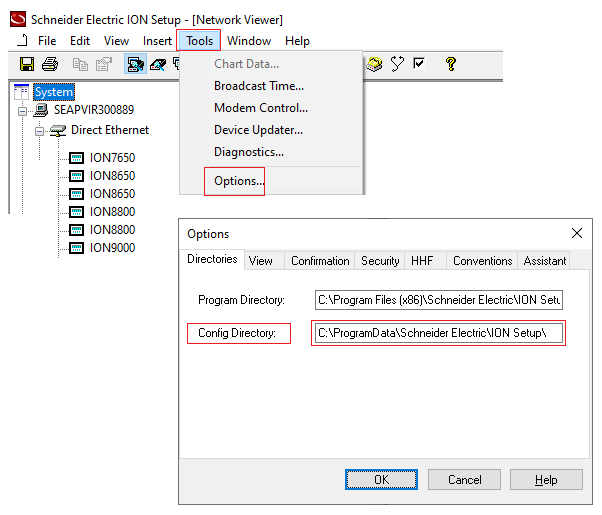Click the meter icon beside ION7650

(x=76, y=158)
